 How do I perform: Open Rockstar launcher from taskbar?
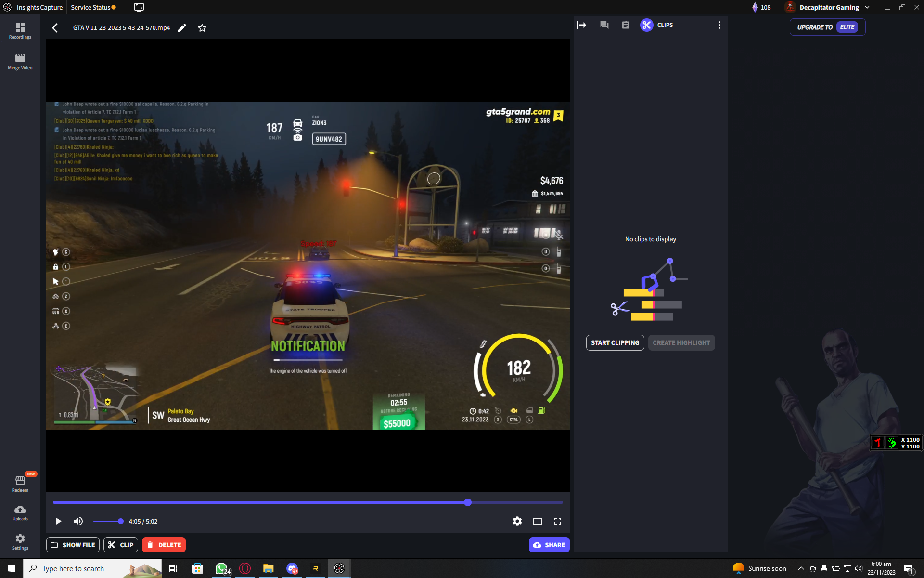point(316,568)
